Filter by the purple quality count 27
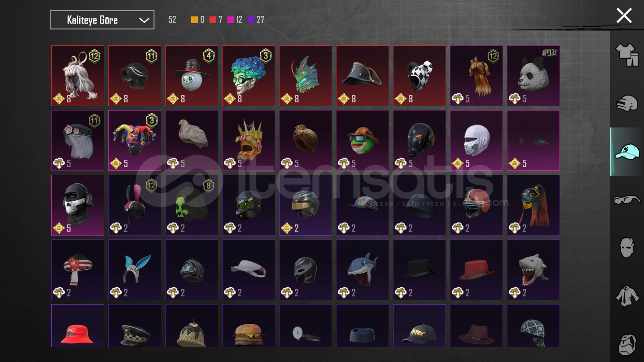 coord(256,20)
